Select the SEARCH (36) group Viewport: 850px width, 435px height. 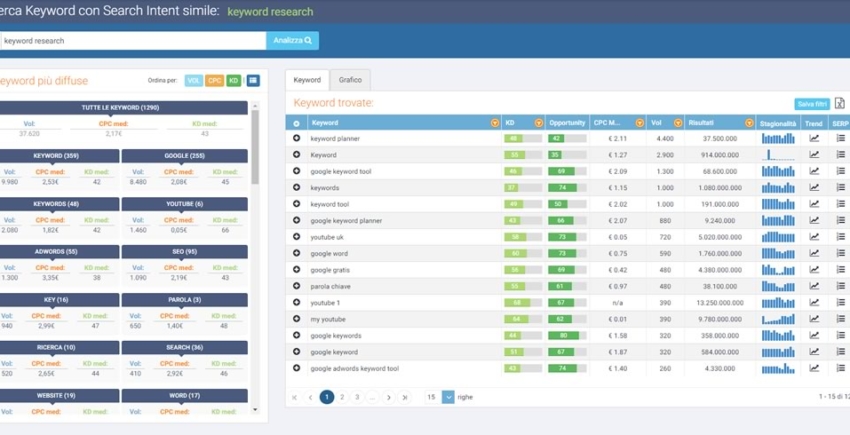185,348
